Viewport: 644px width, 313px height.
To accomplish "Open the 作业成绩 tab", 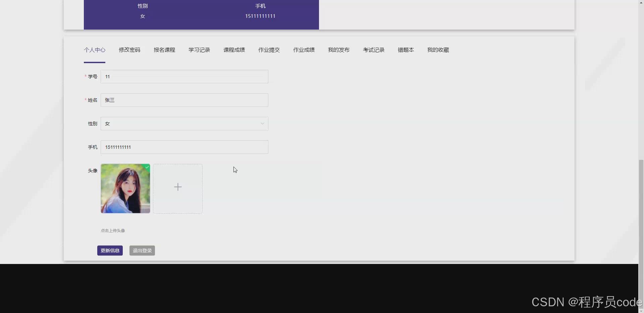I will click(304, 50).
